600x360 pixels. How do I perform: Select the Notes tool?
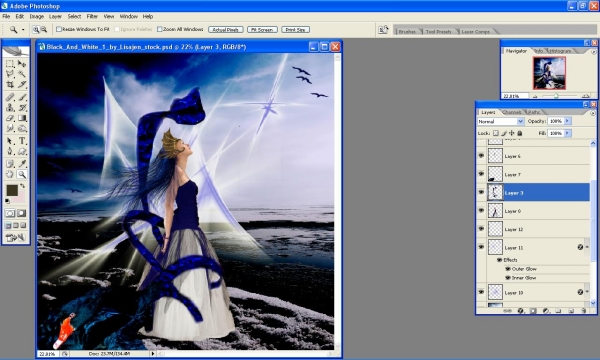pos(10,164)
